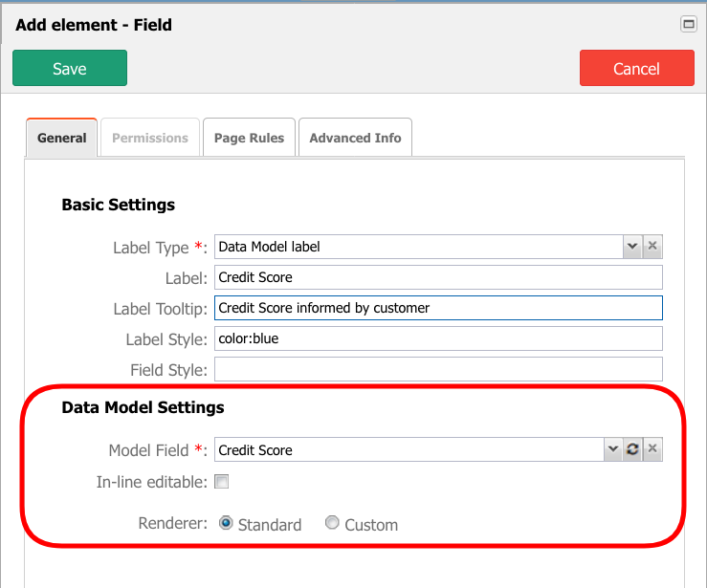Clear the Model Field value with the X icon

tap(652, 449)
